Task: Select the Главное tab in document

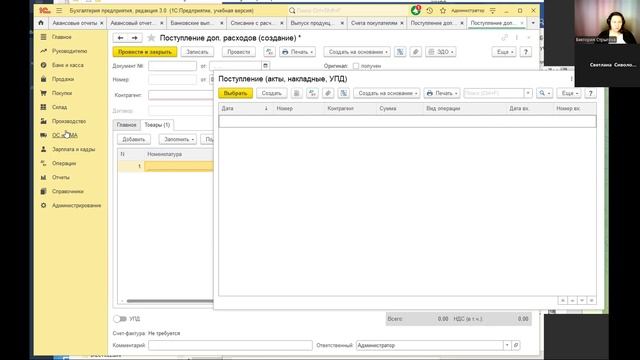Action: click(127, 125)
